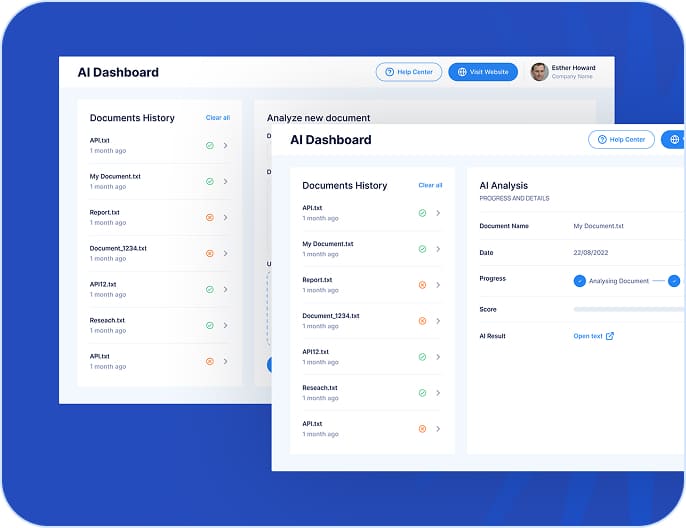Click Esther Howard's profile avatar

(539, 72)
